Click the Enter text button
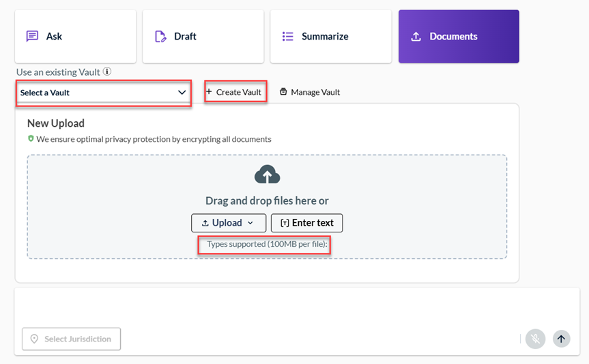Viewport: 589px width, 364px height. pyautogui.click(x=306, y=223)
